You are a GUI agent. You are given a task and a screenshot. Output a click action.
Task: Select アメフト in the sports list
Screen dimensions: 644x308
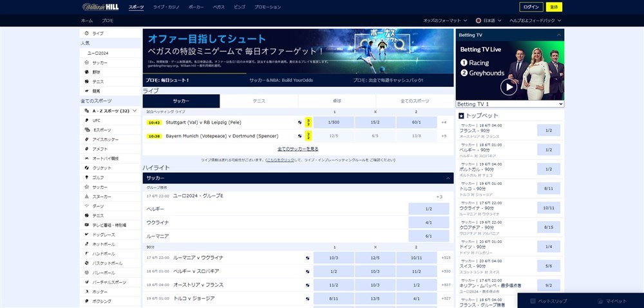coord(110,149)
